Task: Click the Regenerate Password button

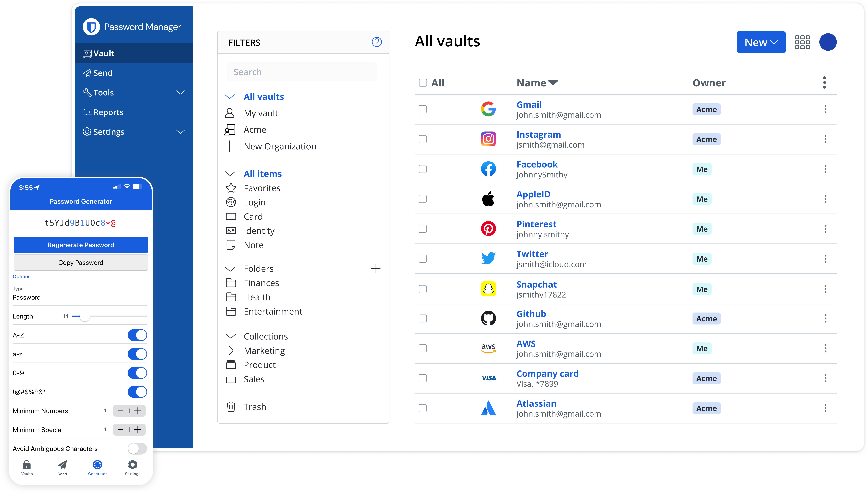Action: click(x=80, y=245)
